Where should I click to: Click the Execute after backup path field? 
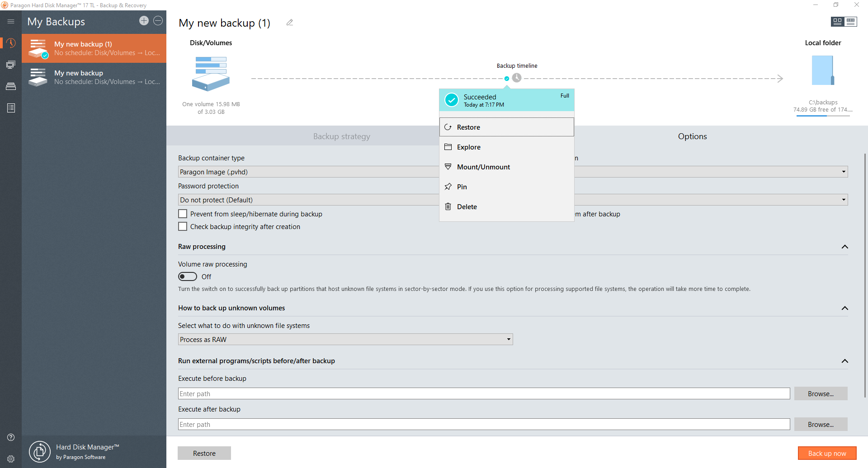coord(484,425)
